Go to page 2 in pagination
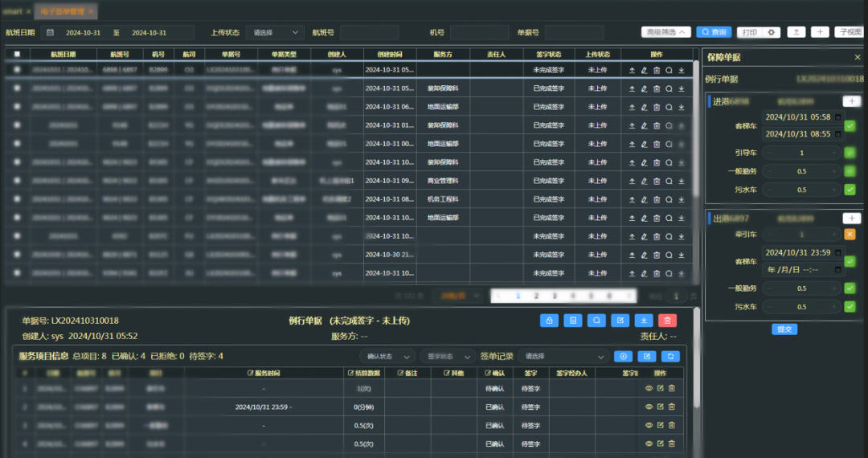The image size is (868, 458). pyautogui.click(x=536, y=296)
